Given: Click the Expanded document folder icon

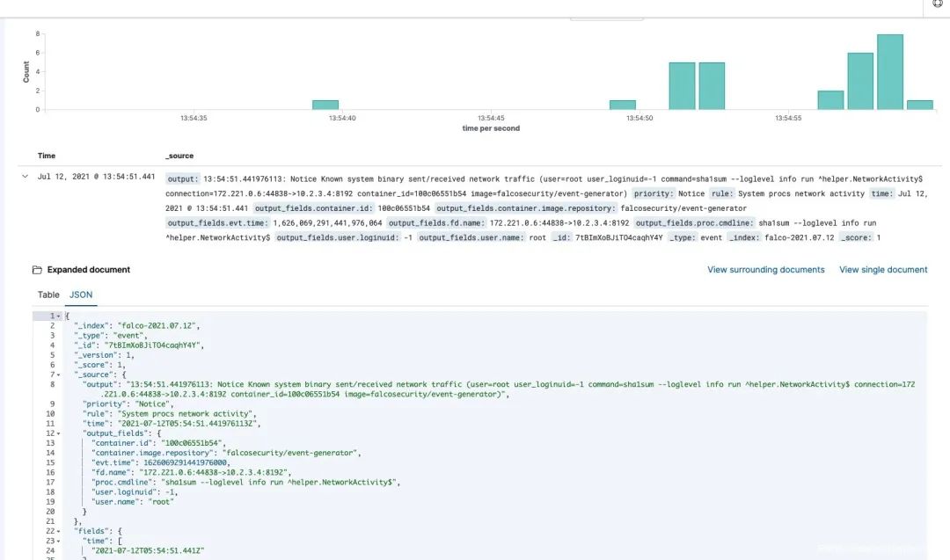Looking at the screenshot, I should pos(37,270).
